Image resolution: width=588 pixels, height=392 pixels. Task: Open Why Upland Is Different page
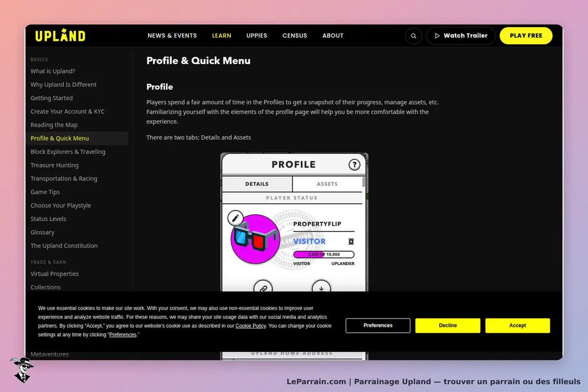(64, 85)
